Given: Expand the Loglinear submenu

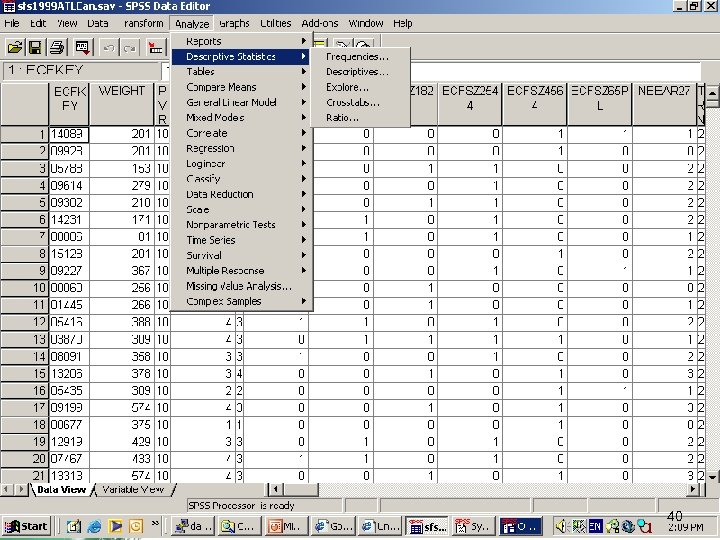Looking at the screenshot, I should (242, 163).
